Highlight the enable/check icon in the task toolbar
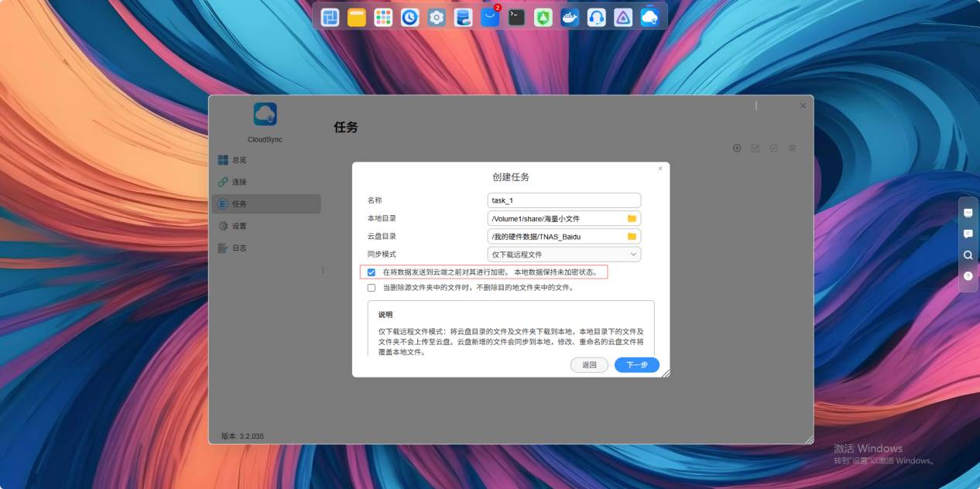 pyautogui.click(x=774, y=148)
